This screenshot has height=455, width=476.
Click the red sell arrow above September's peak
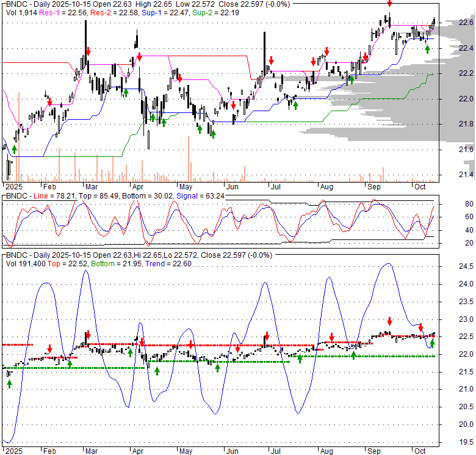coord(389,4)
